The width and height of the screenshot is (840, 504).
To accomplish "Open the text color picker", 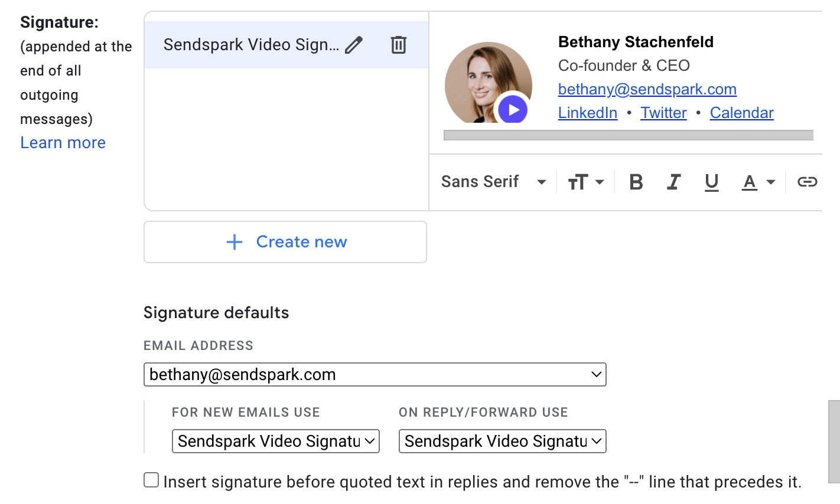I will 758,182.
